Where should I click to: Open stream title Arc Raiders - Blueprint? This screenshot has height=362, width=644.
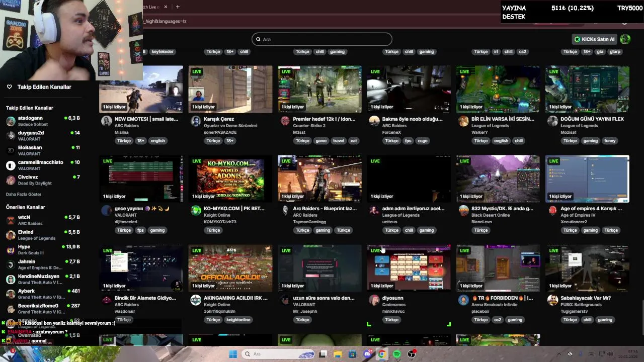tap(325, 209)
